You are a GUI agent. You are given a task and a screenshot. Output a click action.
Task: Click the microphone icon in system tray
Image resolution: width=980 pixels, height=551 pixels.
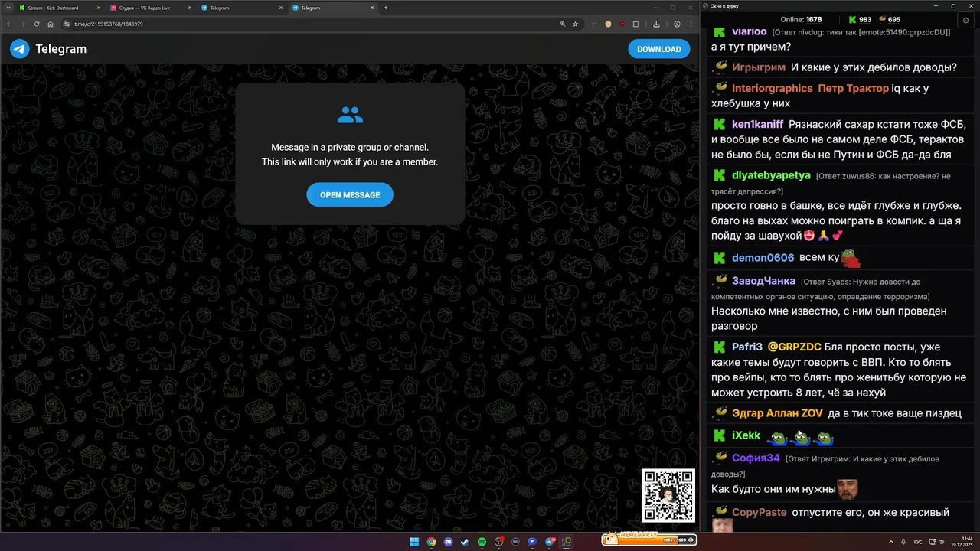(x=904, y=542)
